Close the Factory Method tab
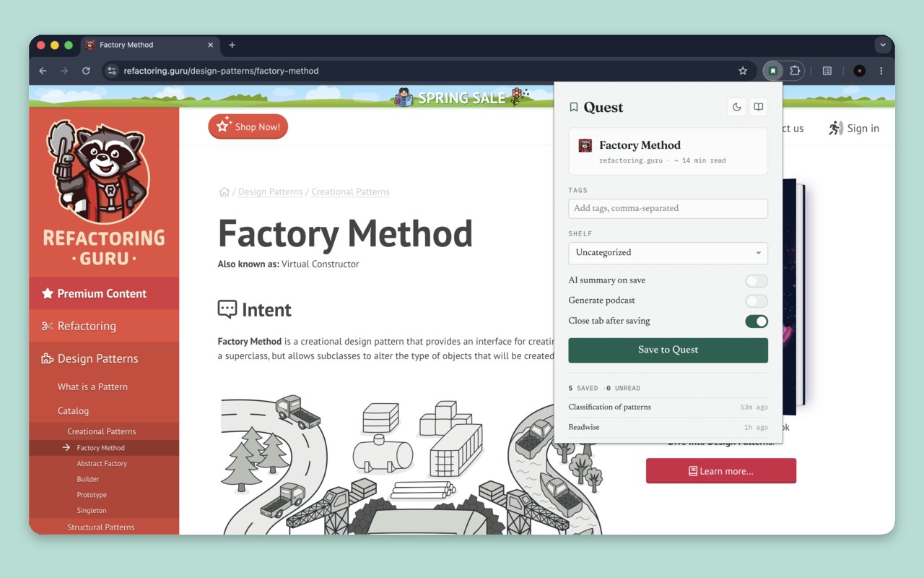 tap(211, 45)
